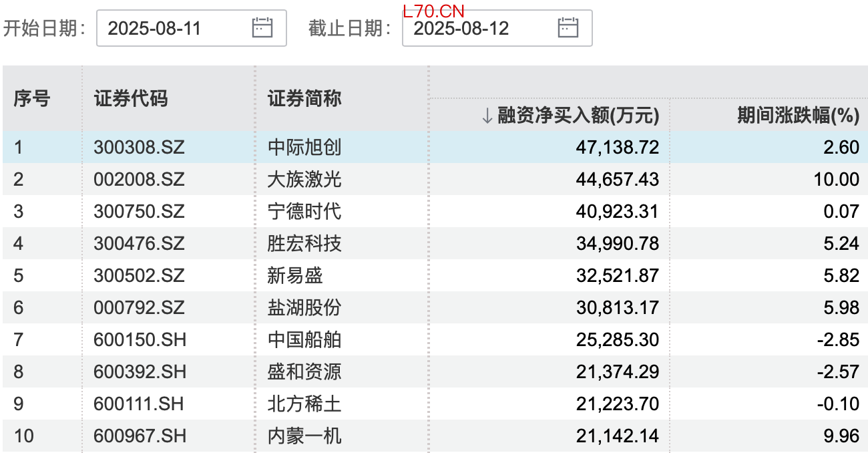The image size is (868, 453).
Task: Click the 序号 column header
Action: click(32, 99)
